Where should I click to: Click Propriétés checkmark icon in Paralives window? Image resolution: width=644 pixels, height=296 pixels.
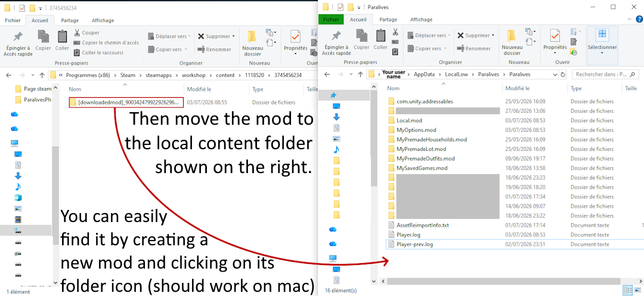click(x=555, y=36)
